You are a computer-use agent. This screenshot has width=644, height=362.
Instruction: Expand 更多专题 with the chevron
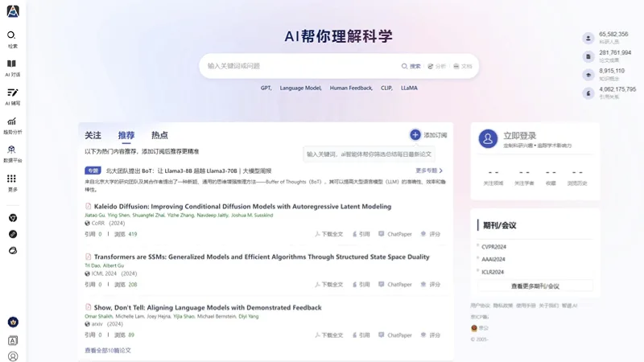tap(429, 171)
